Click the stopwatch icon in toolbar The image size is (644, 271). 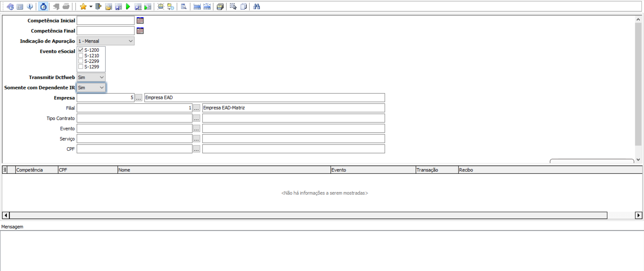(x=43, y=6)
